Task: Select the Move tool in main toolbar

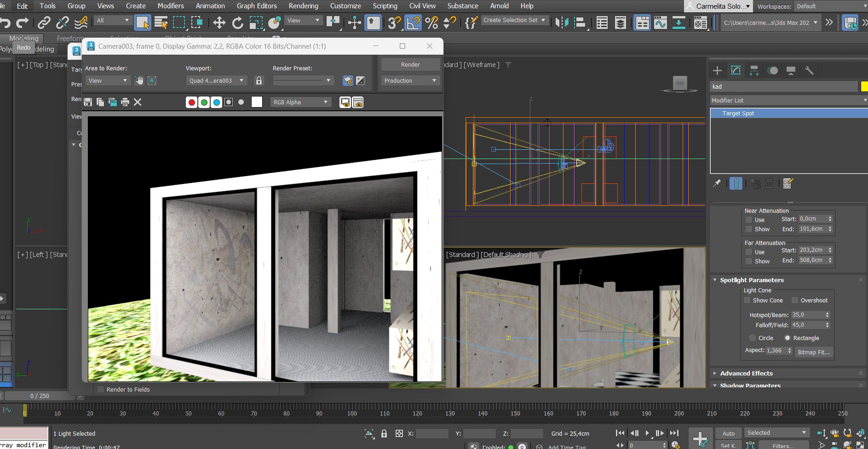Action: (x=219, y=23)
